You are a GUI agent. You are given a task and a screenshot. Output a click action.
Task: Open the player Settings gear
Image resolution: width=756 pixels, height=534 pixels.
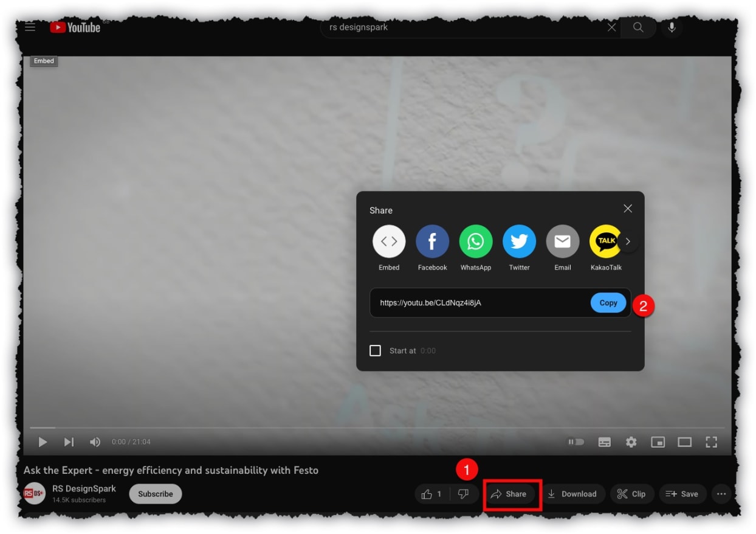[631, 442]
